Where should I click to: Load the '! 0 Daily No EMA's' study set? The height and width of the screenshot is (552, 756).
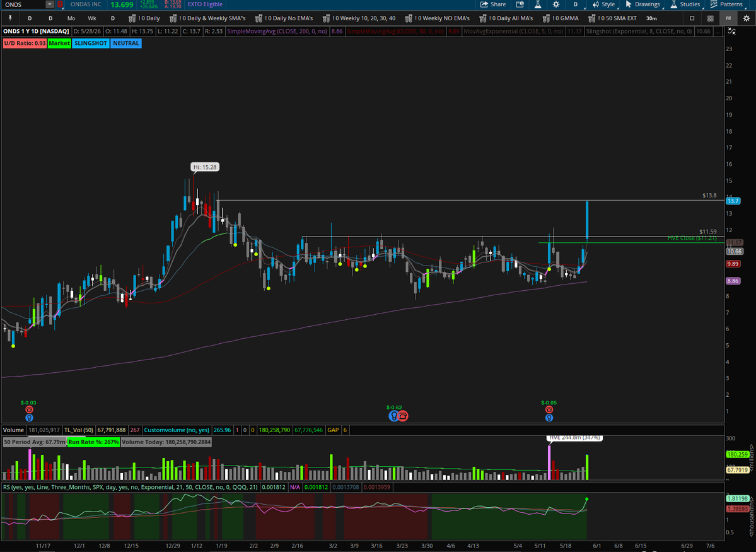coord(284,18)
